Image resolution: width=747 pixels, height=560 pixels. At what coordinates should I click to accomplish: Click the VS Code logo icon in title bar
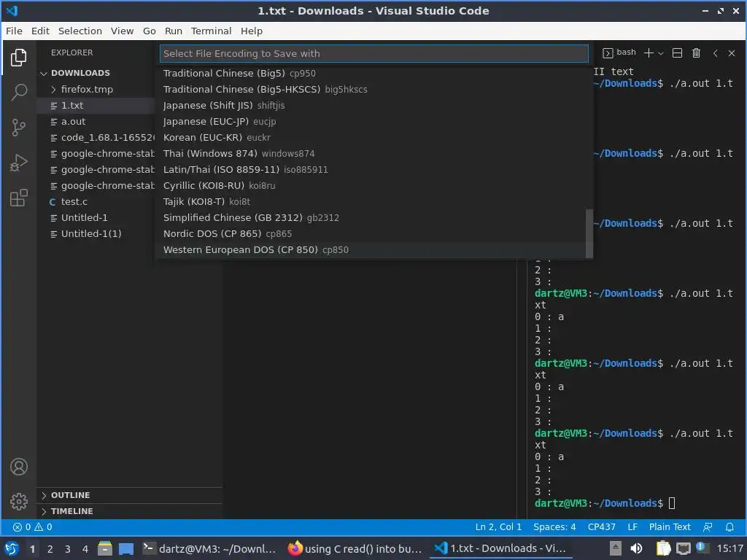tap(12, 10)
